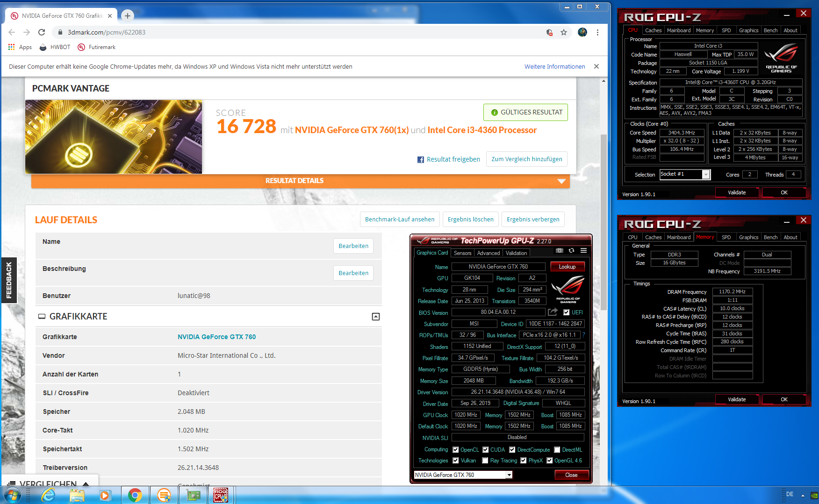Collapse the Grafikkarte section
Image resolution: width=819 pixels, height=504 pixels.
tap(375, 317)
